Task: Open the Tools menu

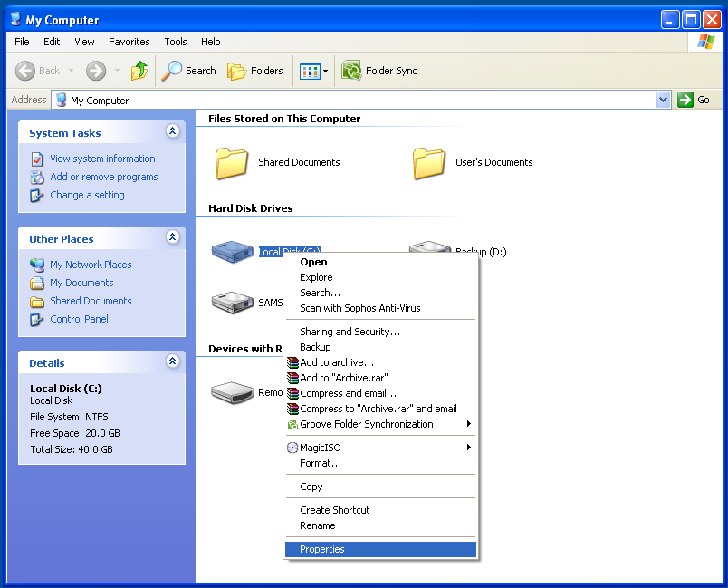Action: 176,42
